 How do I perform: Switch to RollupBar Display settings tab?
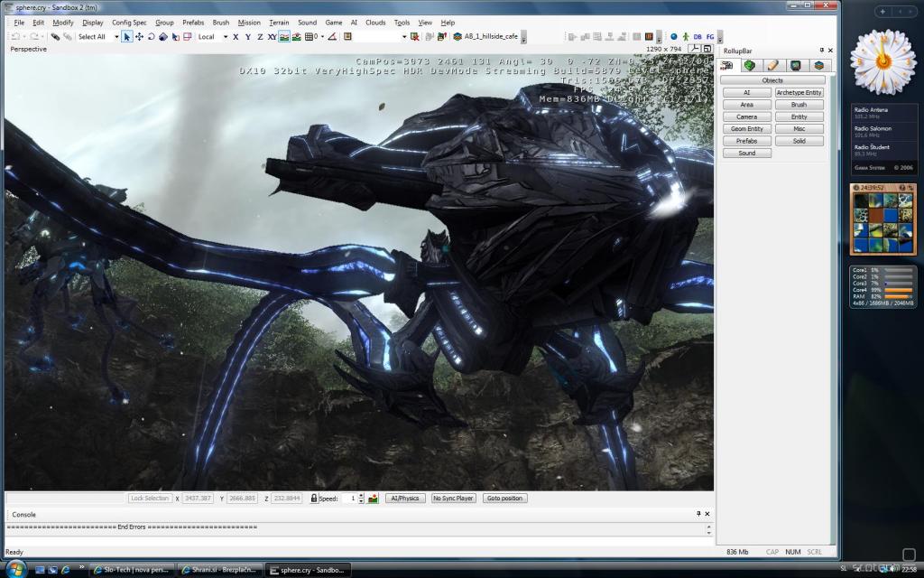[x=796, y=65]
